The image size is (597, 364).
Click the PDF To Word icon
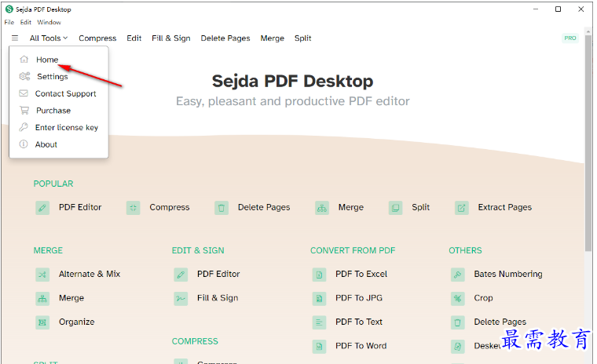[319, 347]
